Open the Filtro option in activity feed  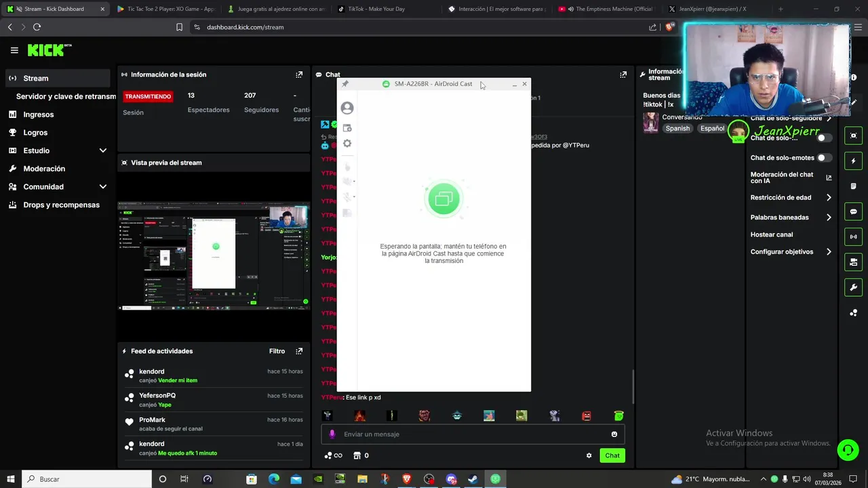point(277,351)
